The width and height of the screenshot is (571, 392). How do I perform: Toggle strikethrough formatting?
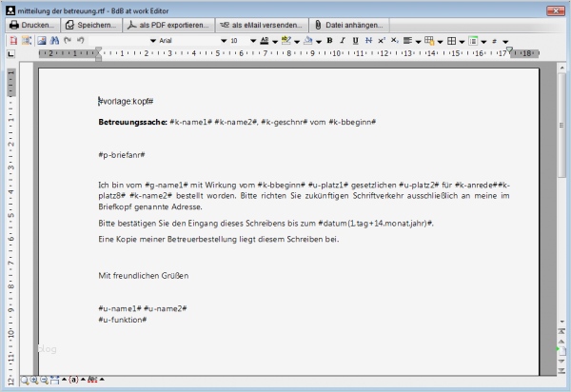click(x=368, y=41)
